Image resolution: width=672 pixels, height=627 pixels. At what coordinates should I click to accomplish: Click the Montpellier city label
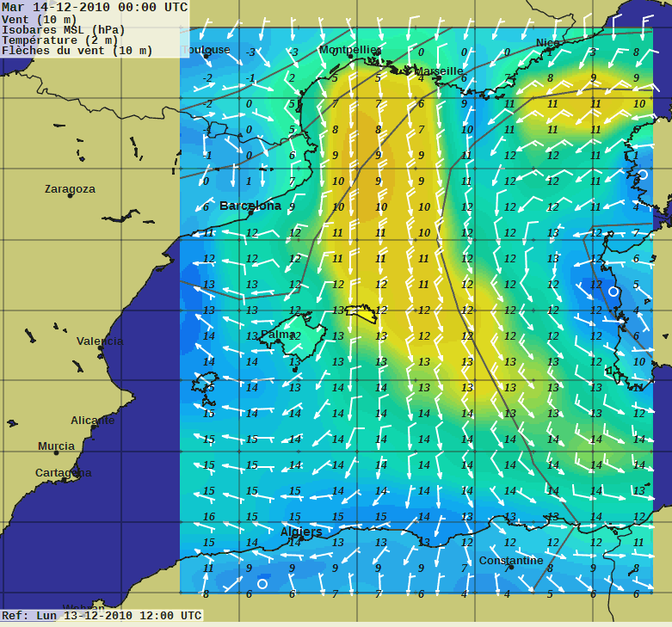pos(349,50)
